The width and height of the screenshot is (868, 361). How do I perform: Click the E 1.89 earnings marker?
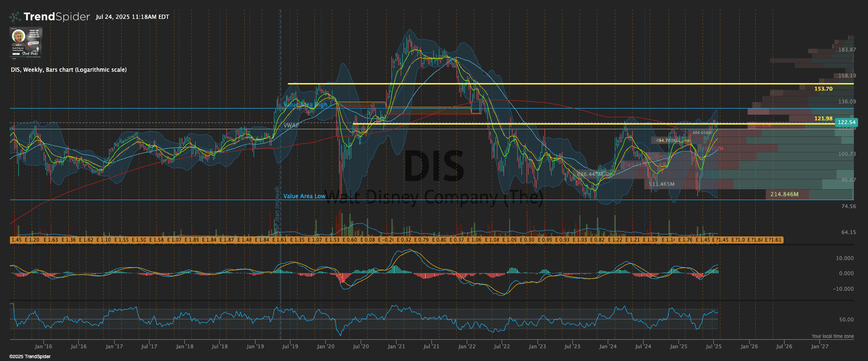(x=192, y=240)
